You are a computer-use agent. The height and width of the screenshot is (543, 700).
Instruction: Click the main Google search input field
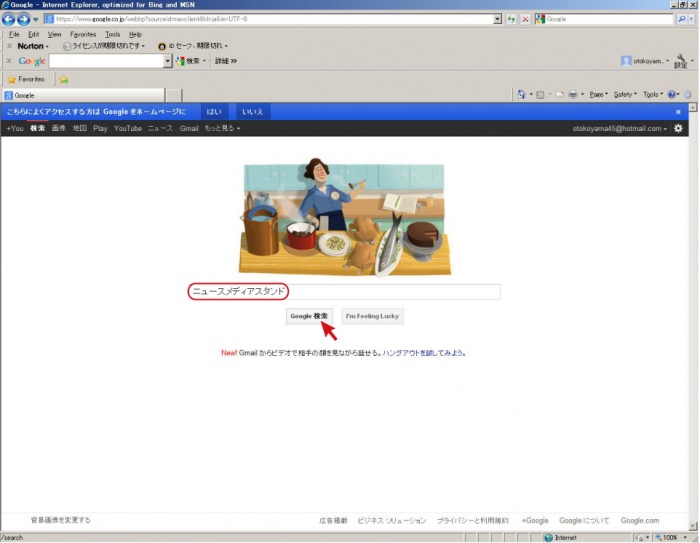344,292
